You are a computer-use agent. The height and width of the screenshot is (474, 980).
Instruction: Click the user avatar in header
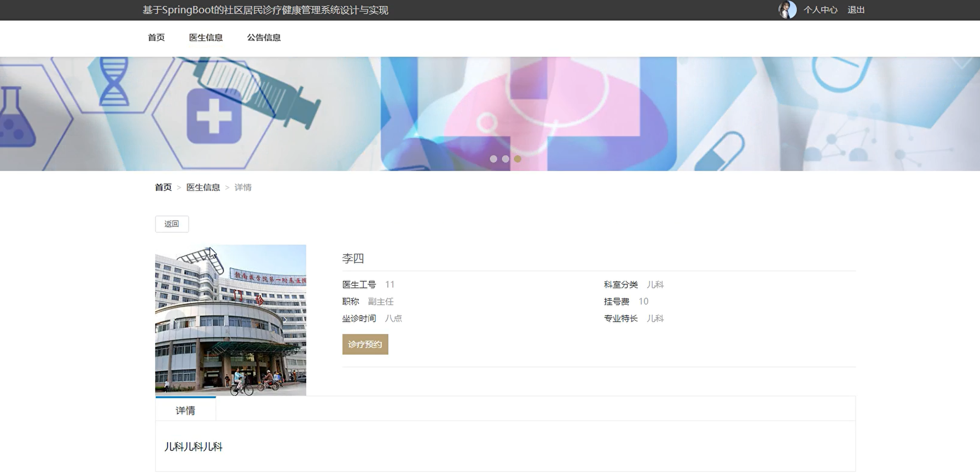787,10
